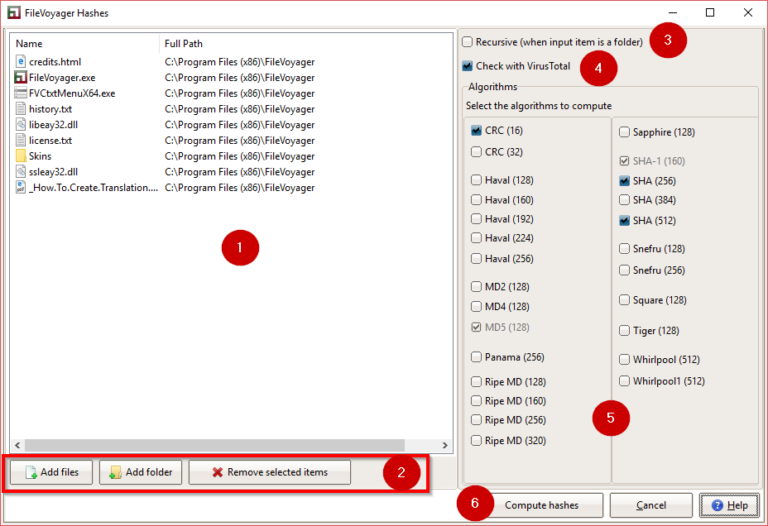Screen dimensions: 768x526
Task: Uncheck Check with VirusTotal
Action: (467, 66)
